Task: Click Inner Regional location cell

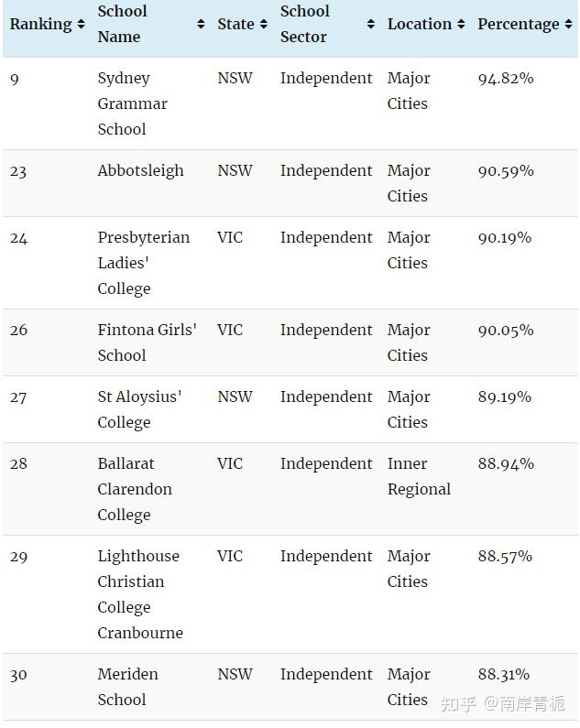Action: tap(420, 476)
